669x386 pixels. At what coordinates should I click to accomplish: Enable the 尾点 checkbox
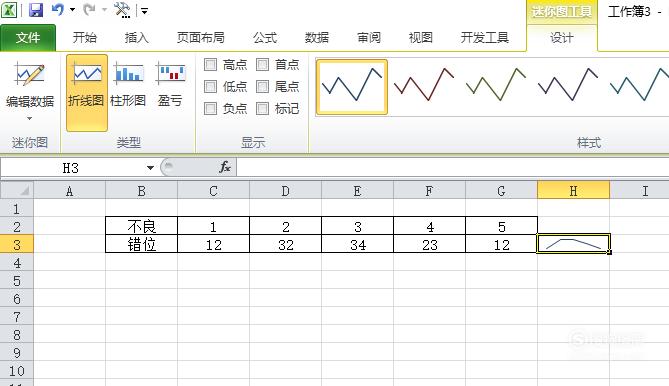click(262, 87)
